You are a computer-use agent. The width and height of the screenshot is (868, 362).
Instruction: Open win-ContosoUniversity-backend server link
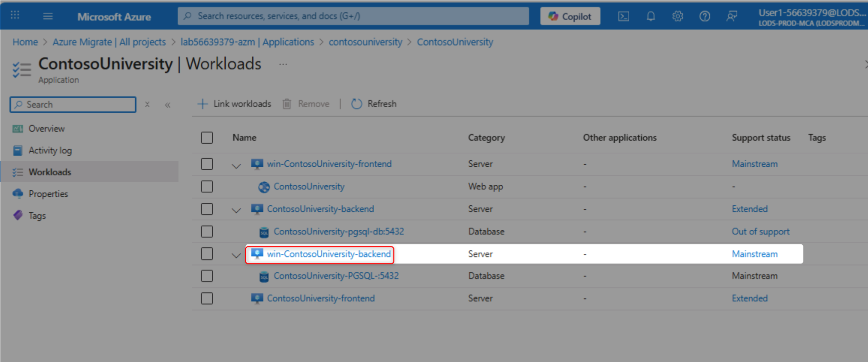(328, 254)
